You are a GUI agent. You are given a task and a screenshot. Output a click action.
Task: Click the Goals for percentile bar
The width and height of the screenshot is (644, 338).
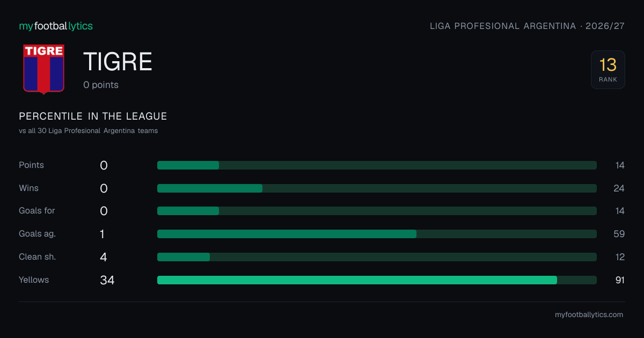(377, 211)
